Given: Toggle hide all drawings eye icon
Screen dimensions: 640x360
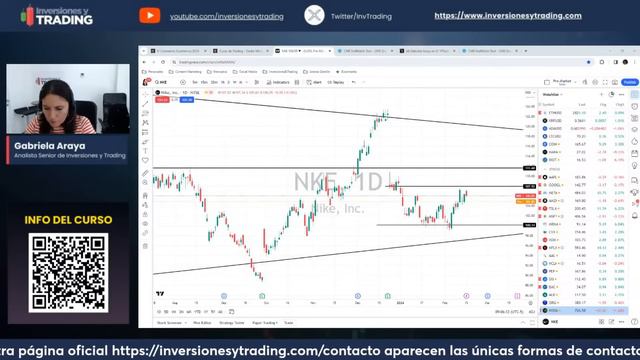Looking at the screenshot, I should [145, 224].
